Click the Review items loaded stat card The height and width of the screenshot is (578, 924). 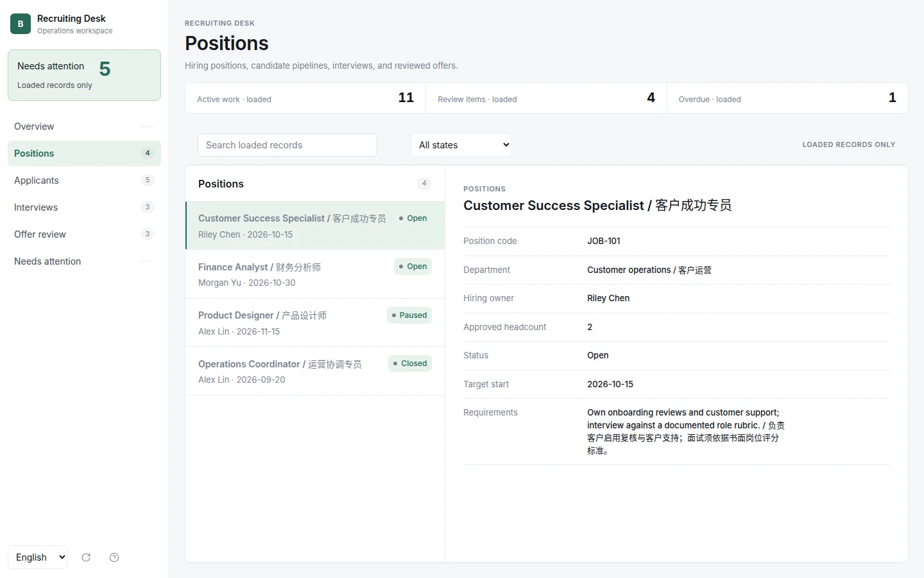(546, 98)
